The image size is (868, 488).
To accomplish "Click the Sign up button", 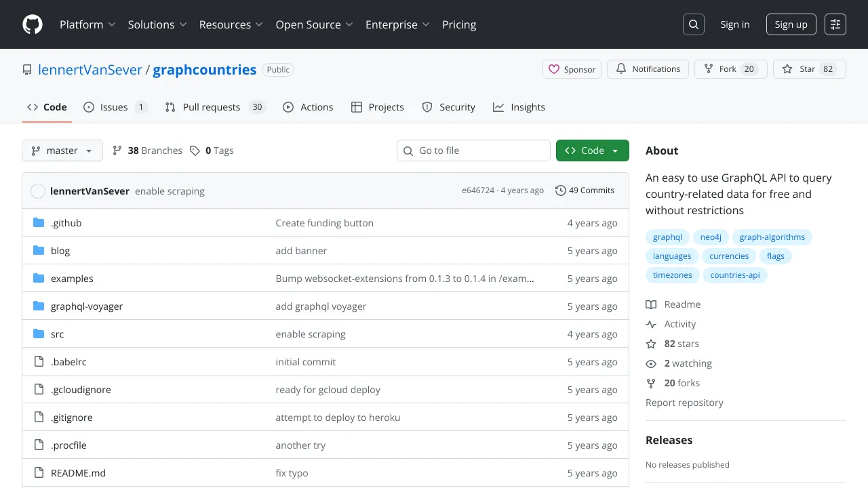I will (791, 24).
